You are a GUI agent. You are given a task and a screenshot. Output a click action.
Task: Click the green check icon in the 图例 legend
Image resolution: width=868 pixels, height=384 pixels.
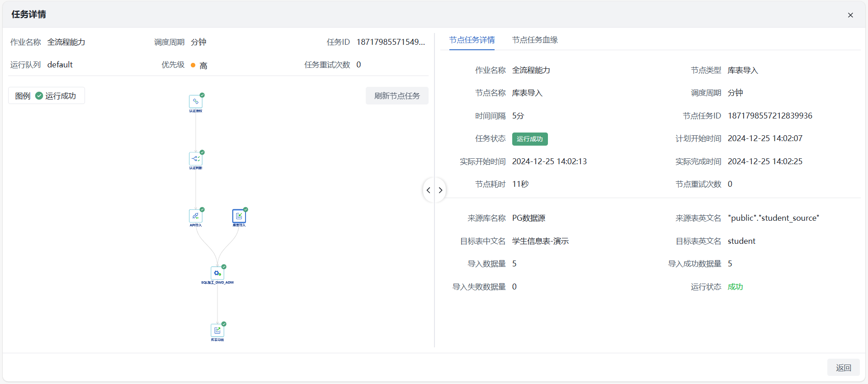(39, 96)
